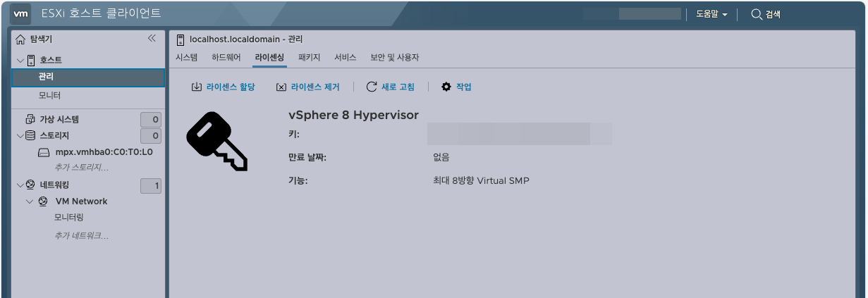Switch to the 시스템 tab
This screenshot has width=868, height=298.
coord(187,57)
